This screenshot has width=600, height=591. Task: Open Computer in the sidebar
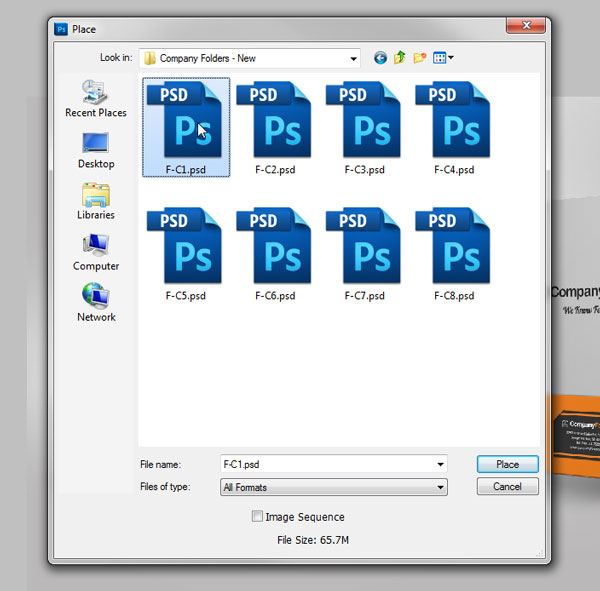(96, 252)
